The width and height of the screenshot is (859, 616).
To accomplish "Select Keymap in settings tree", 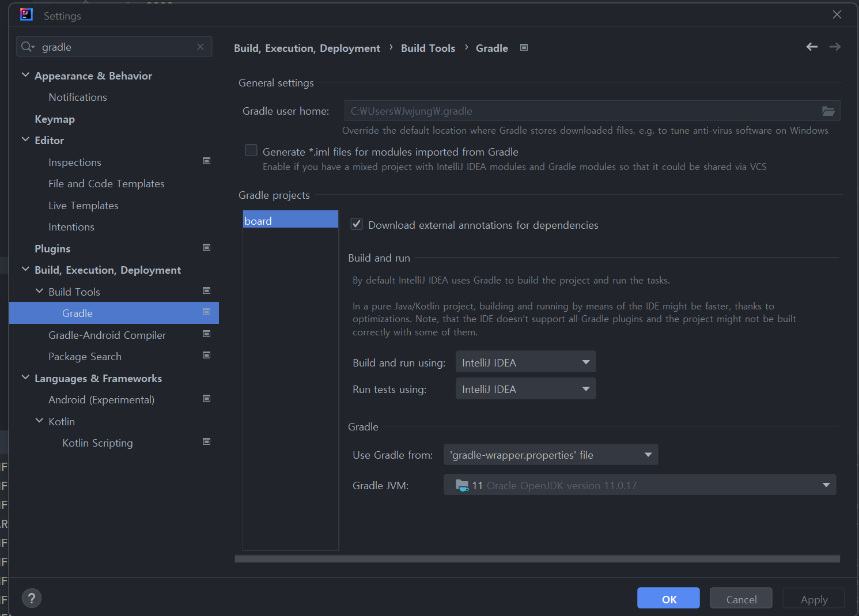I will 55,119.
